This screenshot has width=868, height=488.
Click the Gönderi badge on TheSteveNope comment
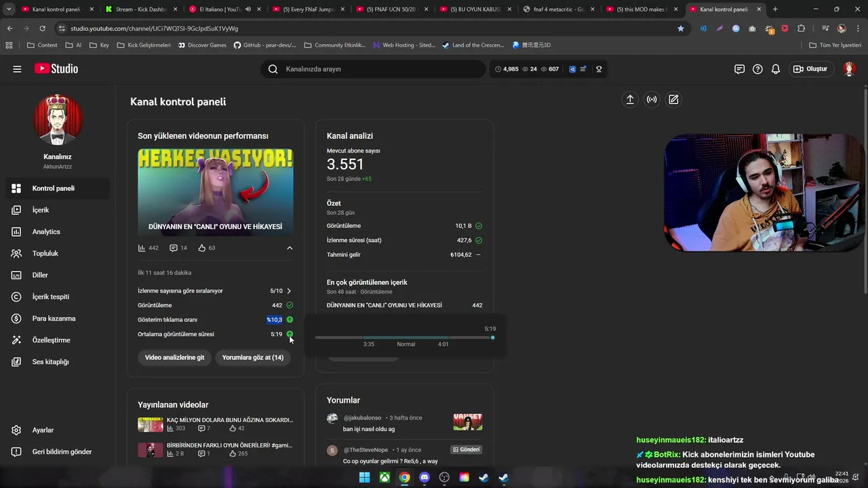467,449
